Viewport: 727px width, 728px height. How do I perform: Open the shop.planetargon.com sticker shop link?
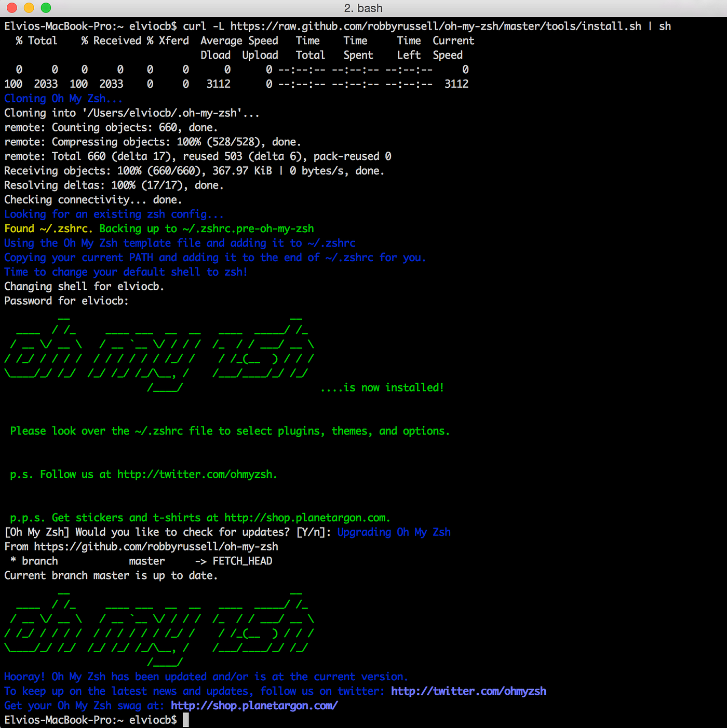tap(306, 517)
